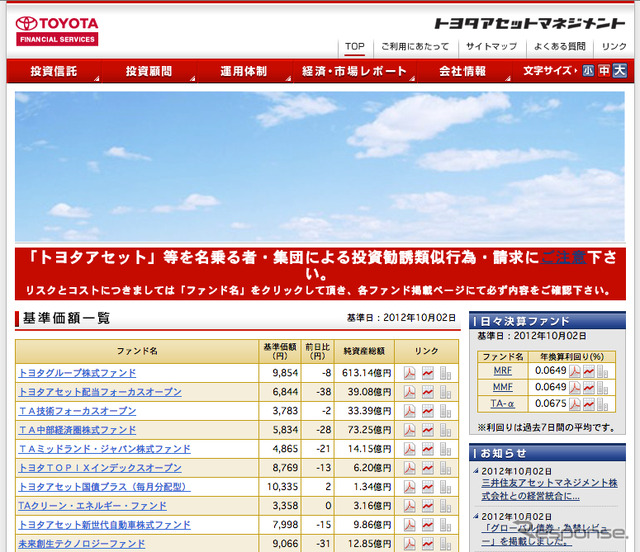The width and height of the screenshot is (640, 552).
Task: Open the MMF fund link
Action: tap(502, 387)
